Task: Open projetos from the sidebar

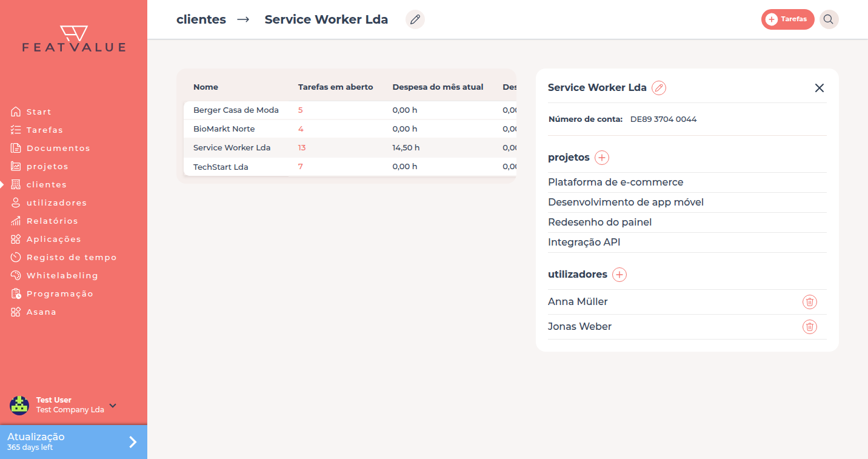Action: coord(47,166)
